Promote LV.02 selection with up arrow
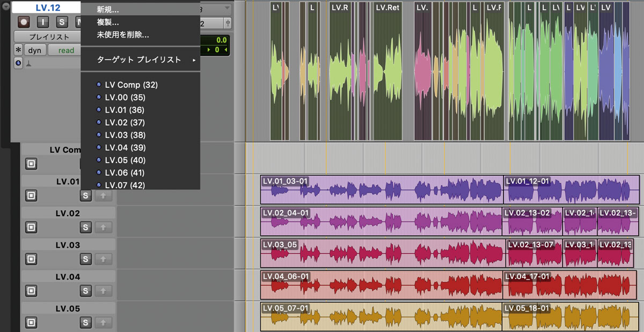 tap(103, 227)
